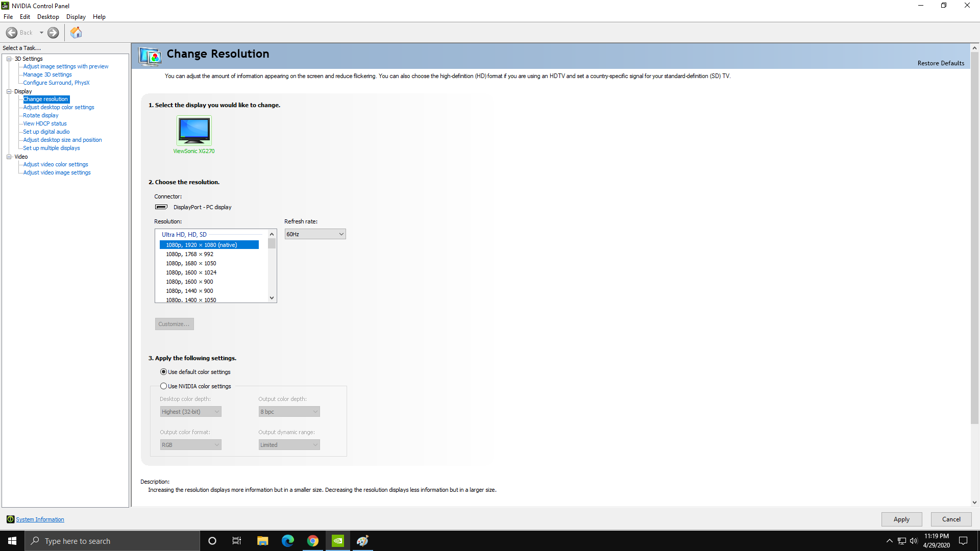Click the forward navigation arrow
Viewport: 980px width, 551px height.
53,33
